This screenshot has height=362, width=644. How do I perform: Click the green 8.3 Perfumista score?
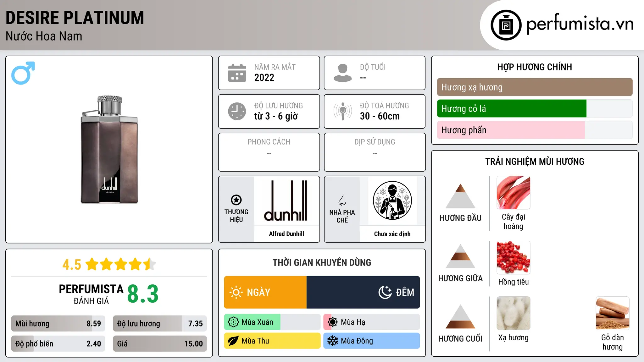[143, 294]
